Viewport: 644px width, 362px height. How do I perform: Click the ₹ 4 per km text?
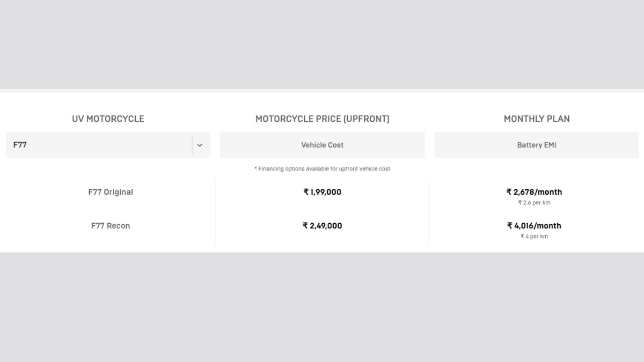534,237
